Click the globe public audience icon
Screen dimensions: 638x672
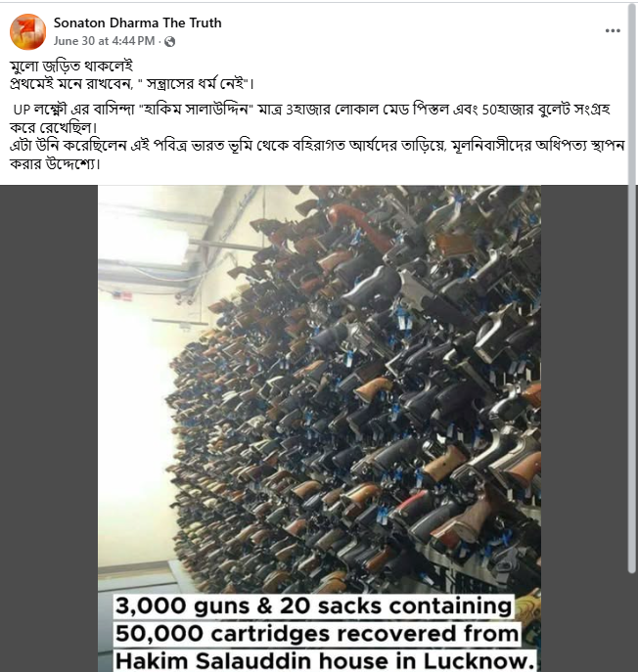(x=170, y=41)
